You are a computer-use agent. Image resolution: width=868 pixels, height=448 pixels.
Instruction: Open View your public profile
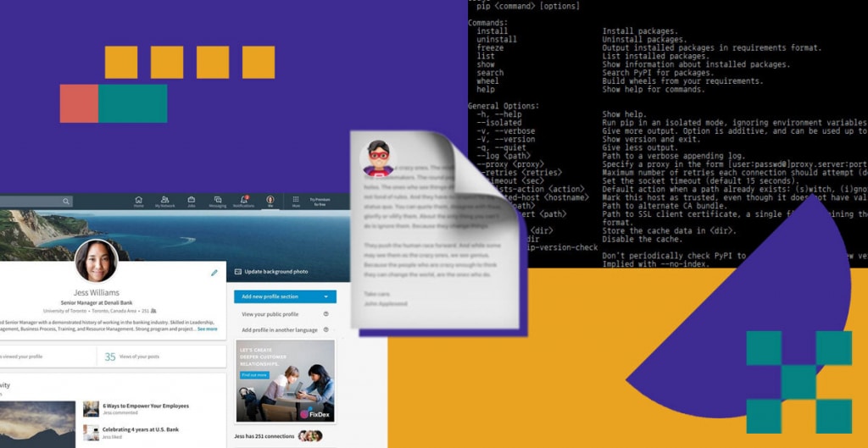[270, 314]
